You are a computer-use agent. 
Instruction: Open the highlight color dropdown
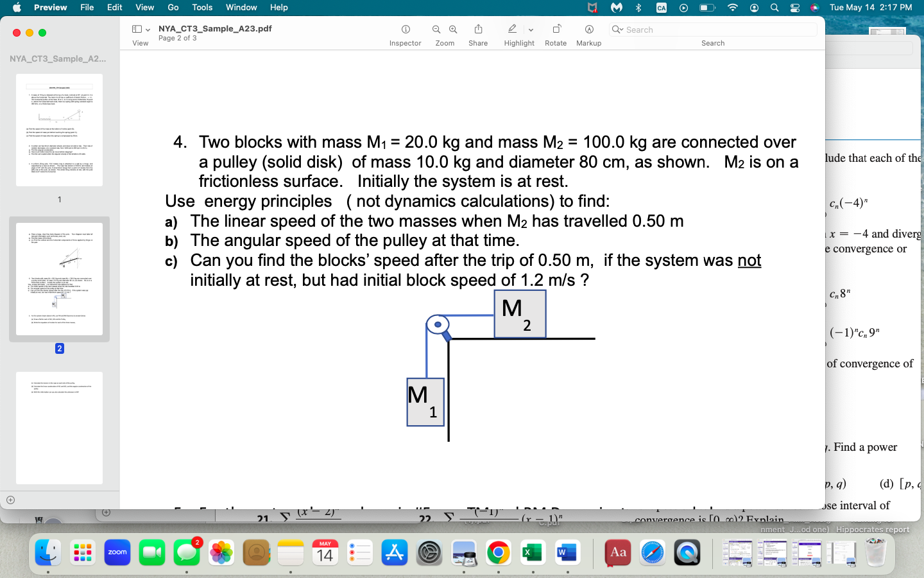530,30
